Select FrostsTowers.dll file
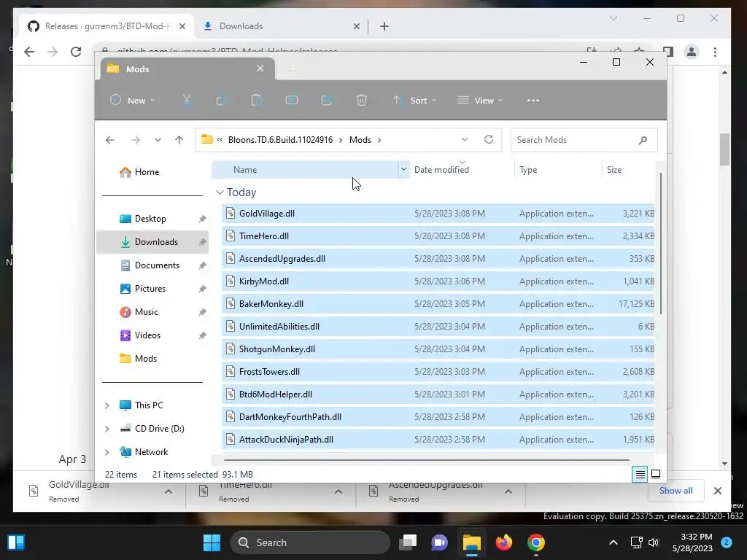This screenshot has height=560, width=747. [438, 372]
